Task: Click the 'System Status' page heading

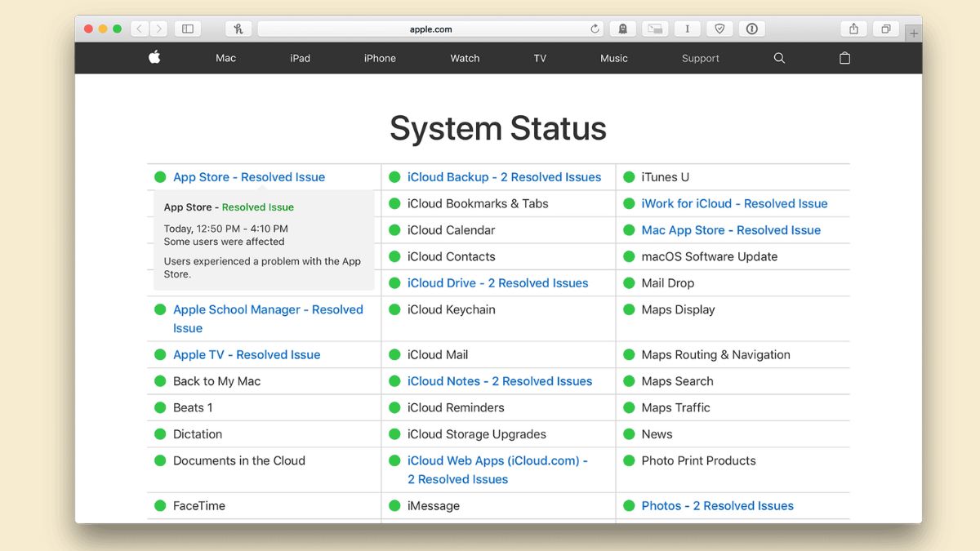Action: click(498, 129)
